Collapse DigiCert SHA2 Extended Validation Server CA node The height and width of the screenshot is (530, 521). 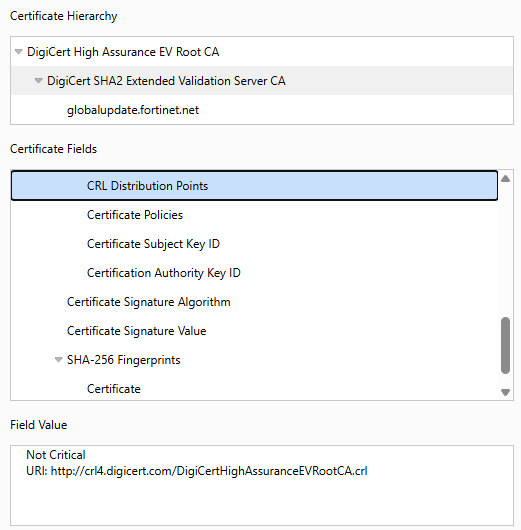(39, 81)
